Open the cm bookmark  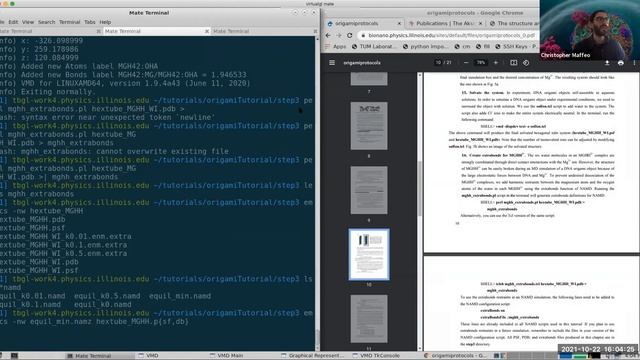point(462,47)
